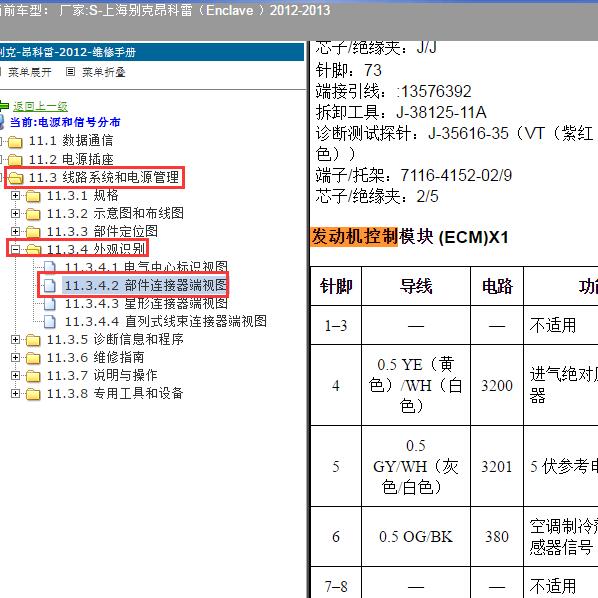Image resolution: width=598 pixels, height=598 pixels.
Task: Click the 返回上一级 link
Action: pos(40,106)
